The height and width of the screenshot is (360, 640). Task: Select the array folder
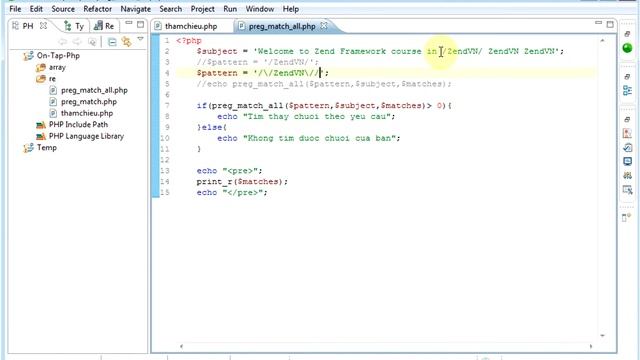(x=57, y=67)
